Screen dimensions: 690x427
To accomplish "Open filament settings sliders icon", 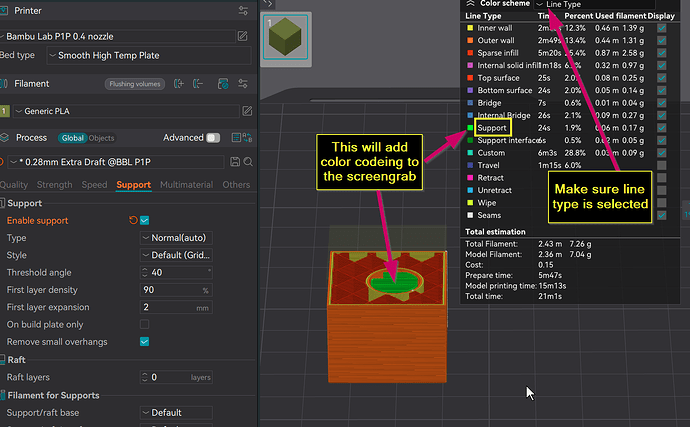I will (x=243, y=84).
